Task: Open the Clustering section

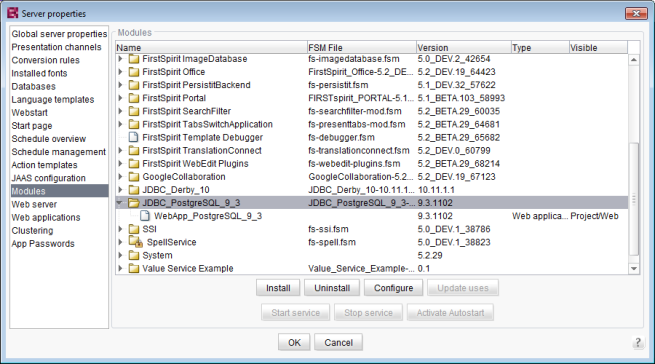Action: click(32, 231)
